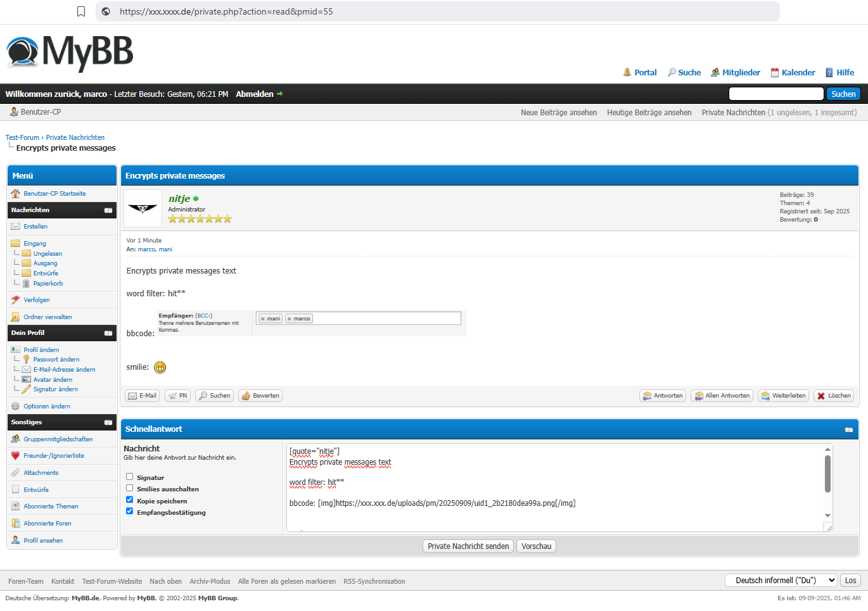Screen dimensions: 868x611
Task: Open Abonnierte Foren
Action: click(48, 524)
